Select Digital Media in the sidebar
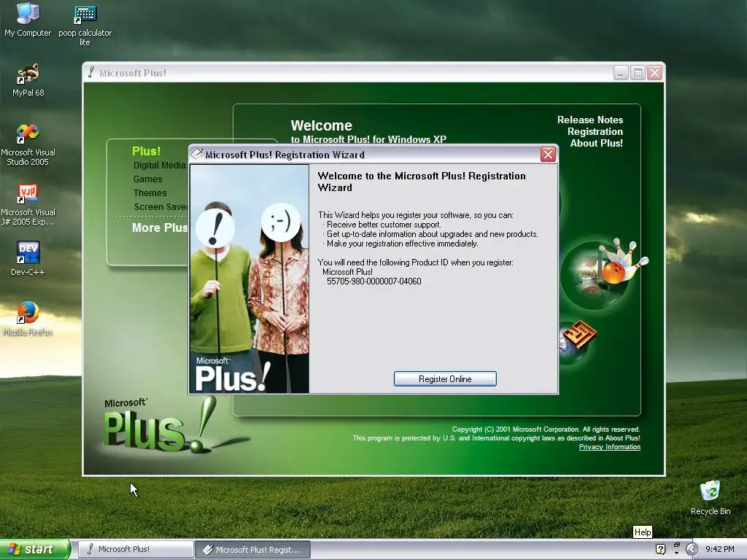Image resolution: width=747 pixels, height=560 pixels. tap(159, 166)
